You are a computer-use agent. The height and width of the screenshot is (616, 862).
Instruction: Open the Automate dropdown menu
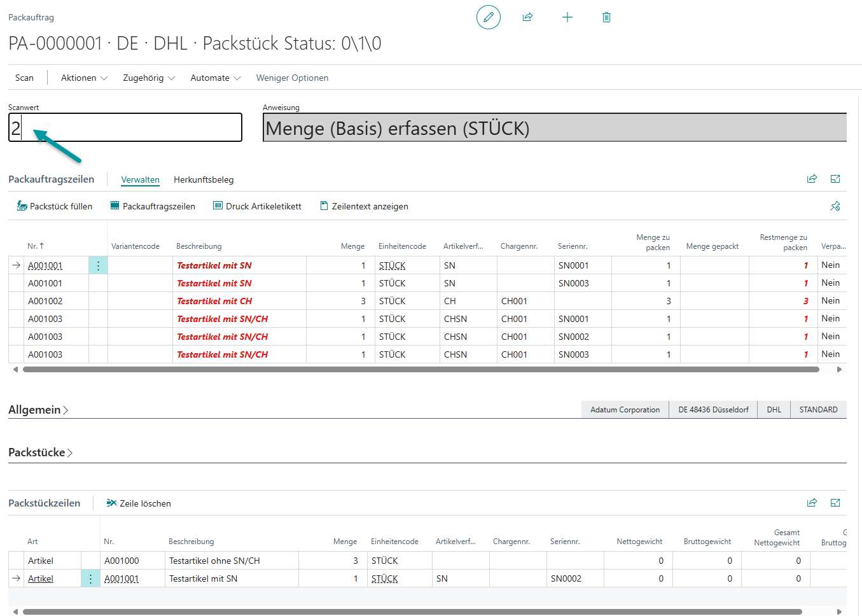point(215,78)
